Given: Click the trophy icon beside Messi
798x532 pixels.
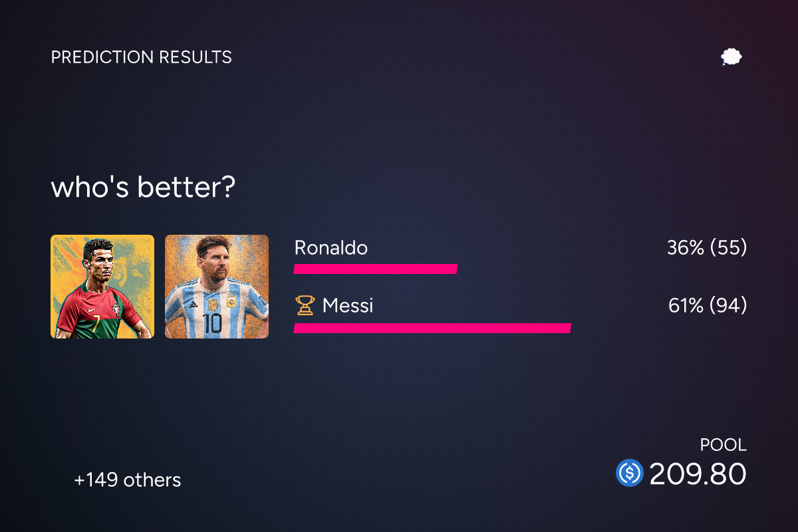Looking at the screenshot, I should [305, 306].
